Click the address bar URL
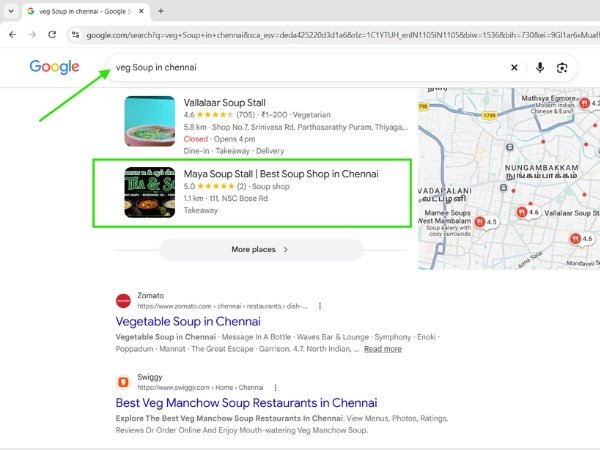 tap(341, 35)
